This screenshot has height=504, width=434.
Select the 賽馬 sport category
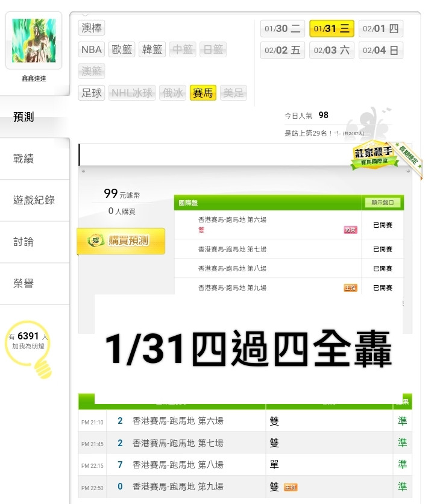coord(203,93)
